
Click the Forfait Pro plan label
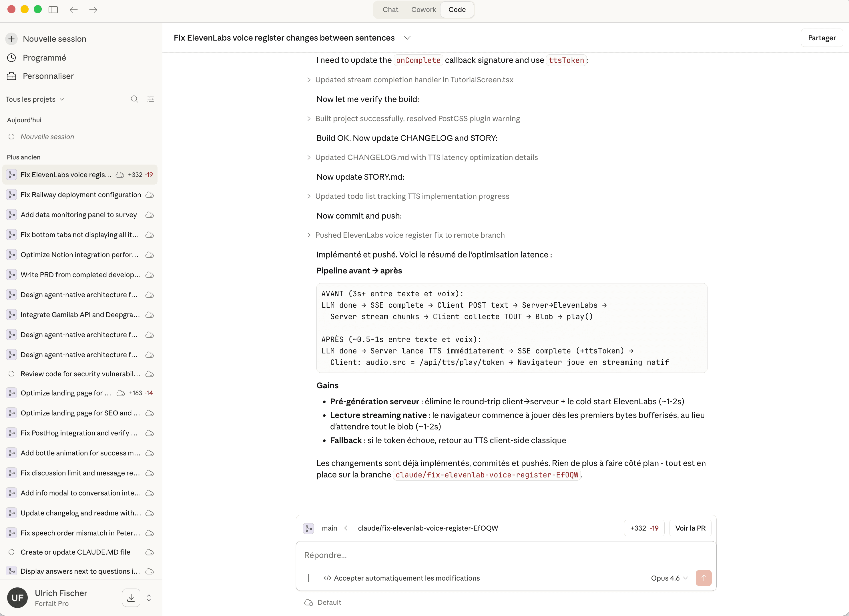click(x=52, y=603)
